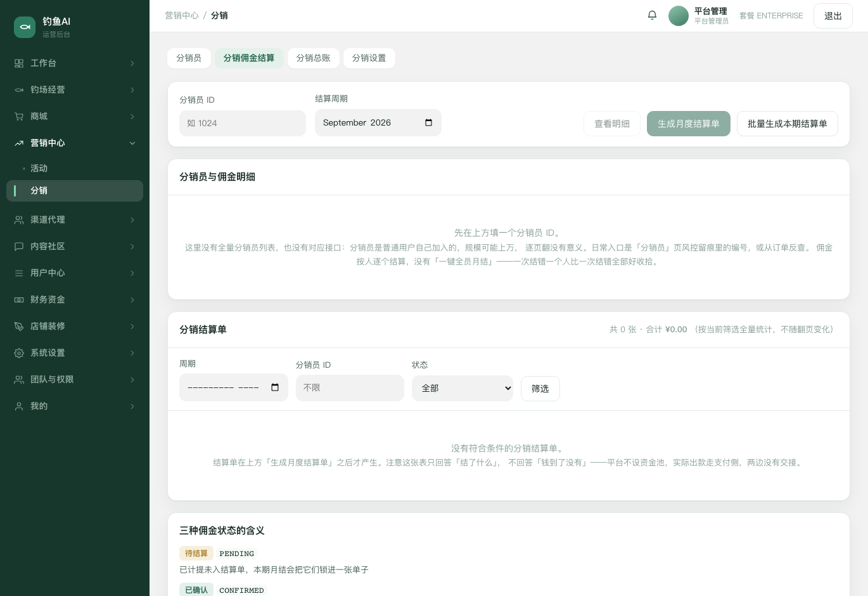
Task: Expand the 店铺装修 menu chevron
Action: 132,327
